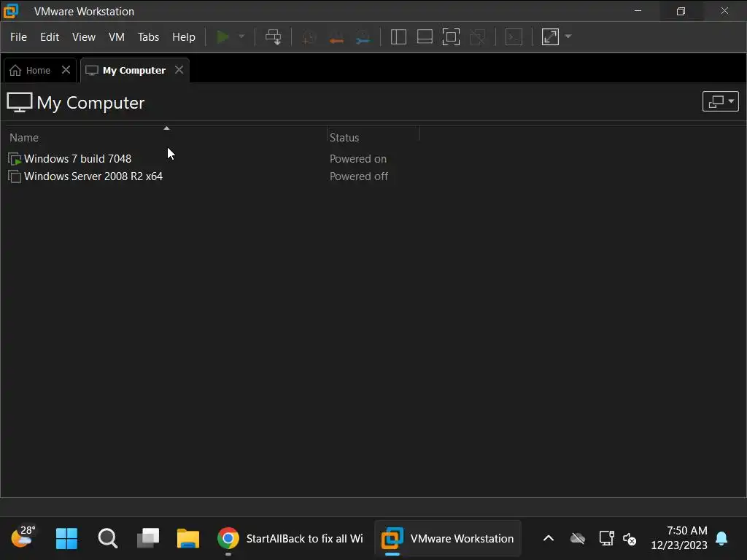Show hidden tray icons chevron

pyautogui.click(x=549, y=539)
